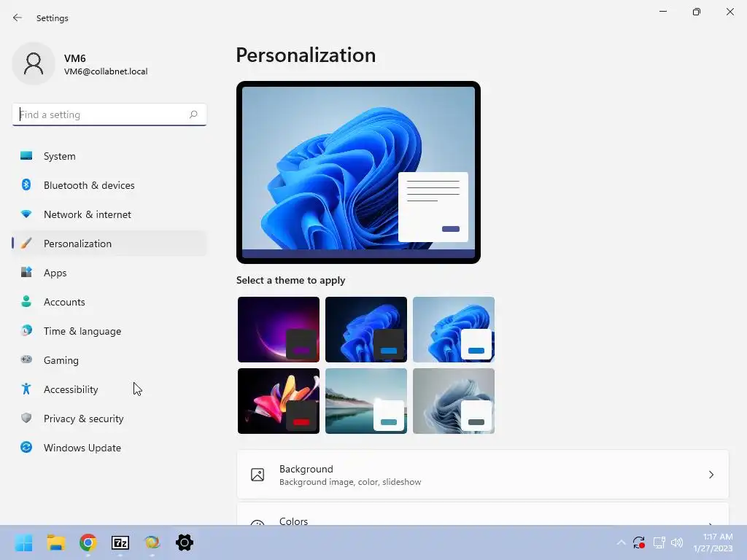Click the Time & language clock icon
747x560 pixels.
pos(26,330)
